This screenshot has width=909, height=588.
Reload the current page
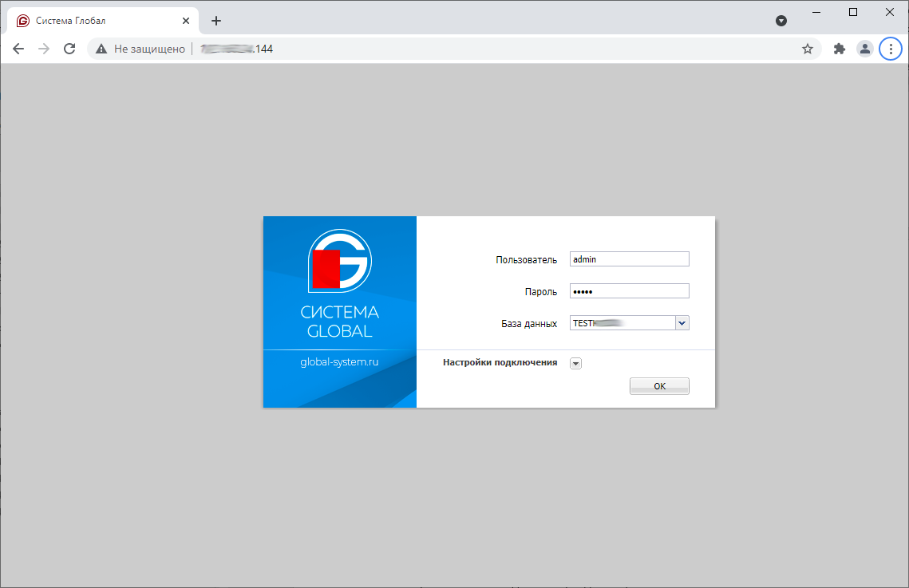(69, 49)
